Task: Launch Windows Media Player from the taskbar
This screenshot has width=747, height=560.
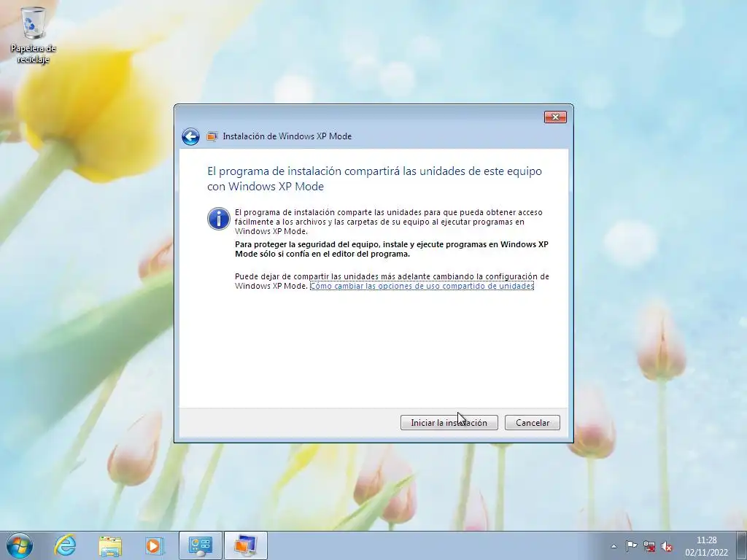Action: click(x=154, y=545)
